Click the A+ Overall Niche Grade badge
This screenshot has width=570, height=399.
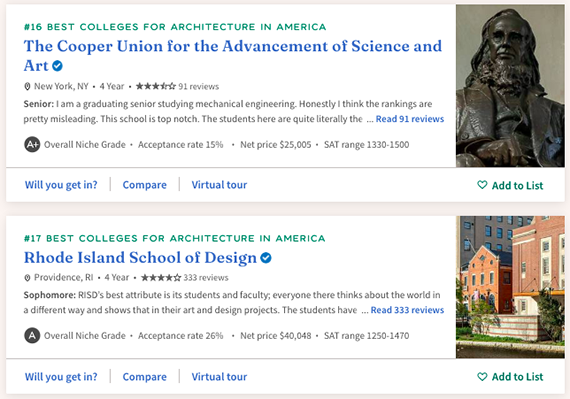(32, 145)
